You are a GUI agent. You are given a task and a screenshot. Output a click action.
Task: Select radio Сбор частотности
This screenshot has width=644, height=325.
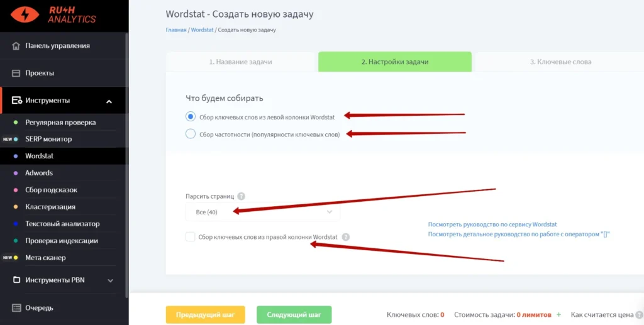190,134
